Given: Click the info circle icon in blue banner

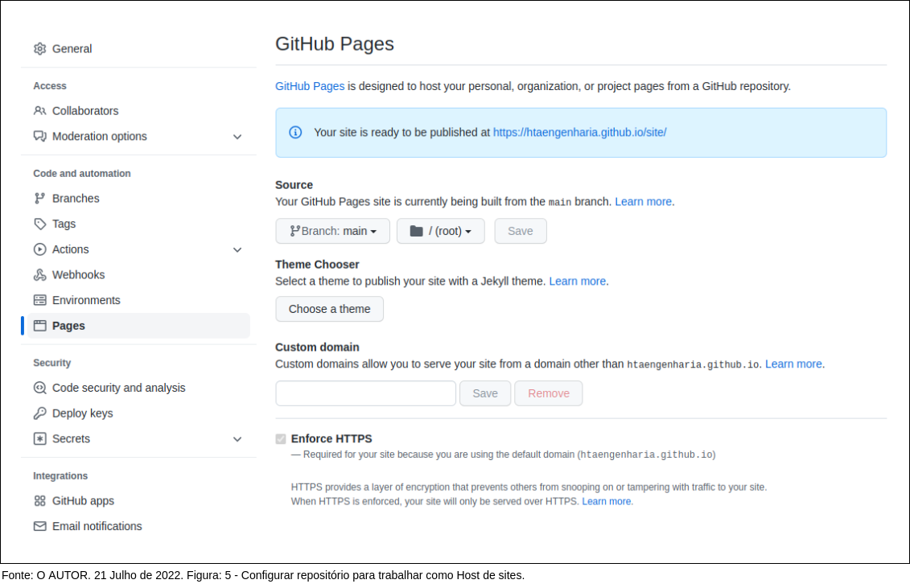Looking at the screenshot, I should pos(295,133).
